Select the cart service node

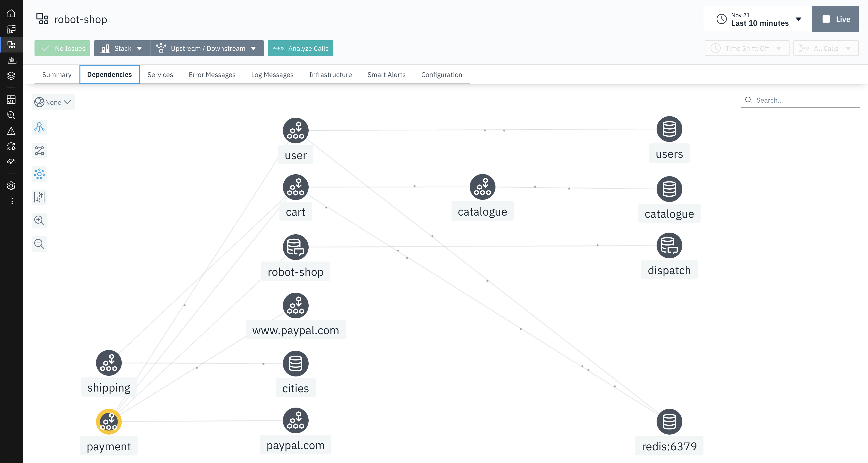(x=295, y=187)
